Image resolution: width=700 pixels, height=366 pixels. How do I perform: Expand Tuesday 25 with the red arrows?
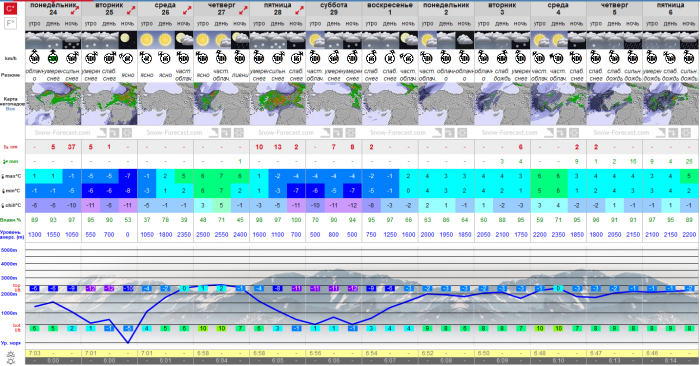click(x=131, y=10)
